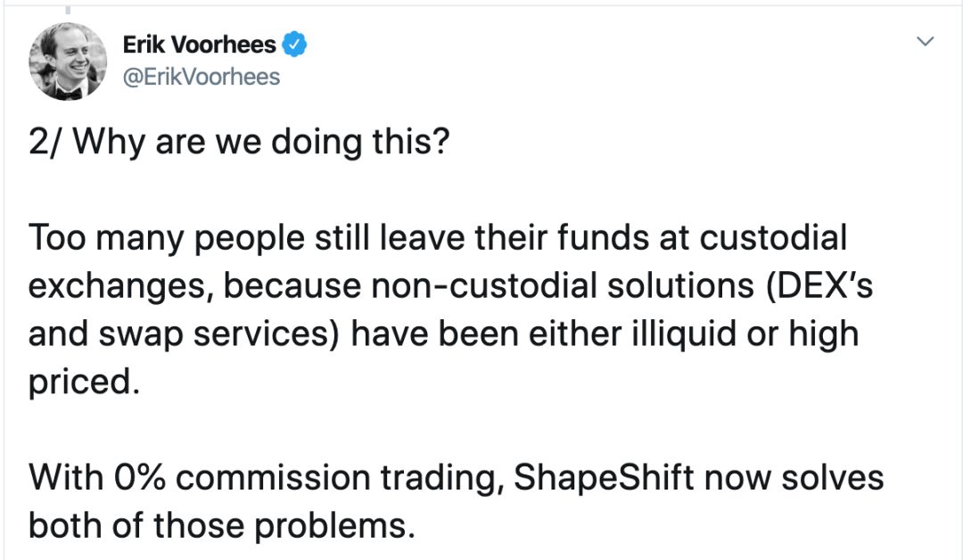The width and height of the screenshot is (963, 560).
Task: Click the word "ShapeShift" in the tweet
Action: (604, 478)
